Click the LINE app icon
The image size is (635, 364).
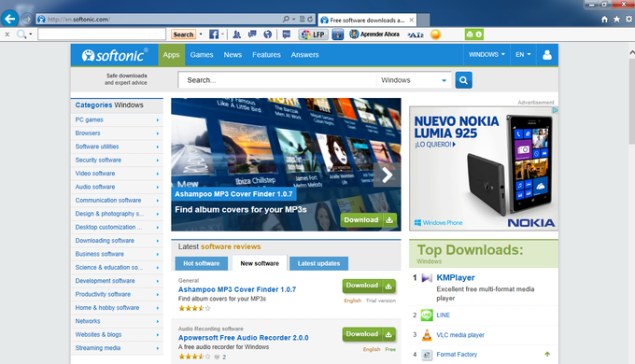[x=427, y=315]
